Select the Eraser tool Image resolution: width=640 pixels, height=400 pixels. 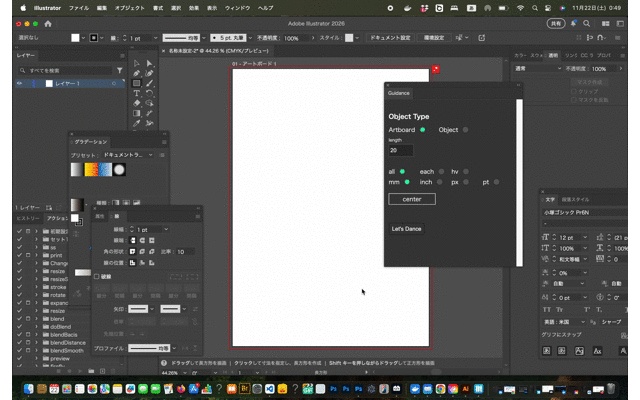point(137,103)
